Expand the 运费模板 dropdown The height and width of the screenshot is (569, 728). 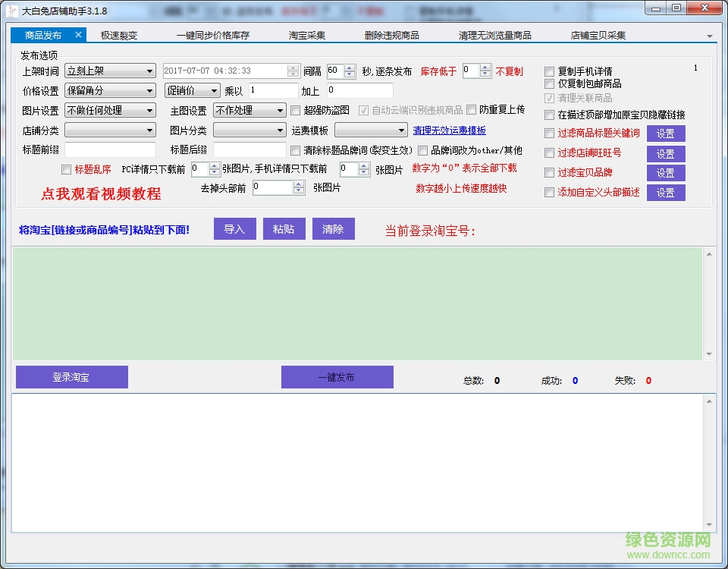click(x=402, y=130)
